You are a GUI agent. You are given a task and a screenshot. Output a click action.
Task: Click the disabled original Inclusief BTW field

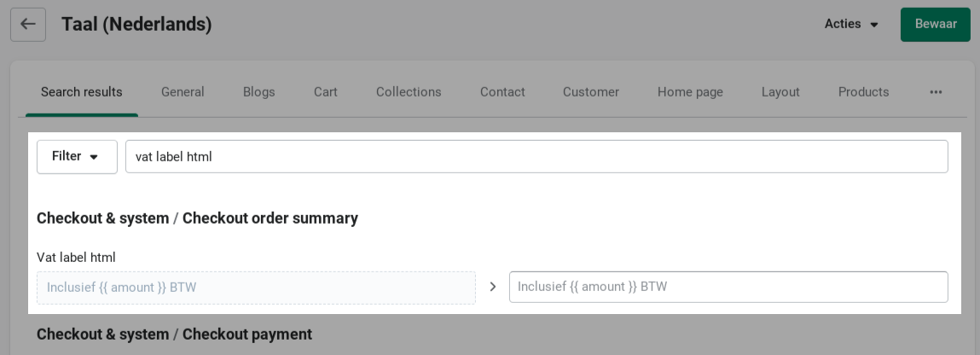pyautogui.click(x=256, y=288)
